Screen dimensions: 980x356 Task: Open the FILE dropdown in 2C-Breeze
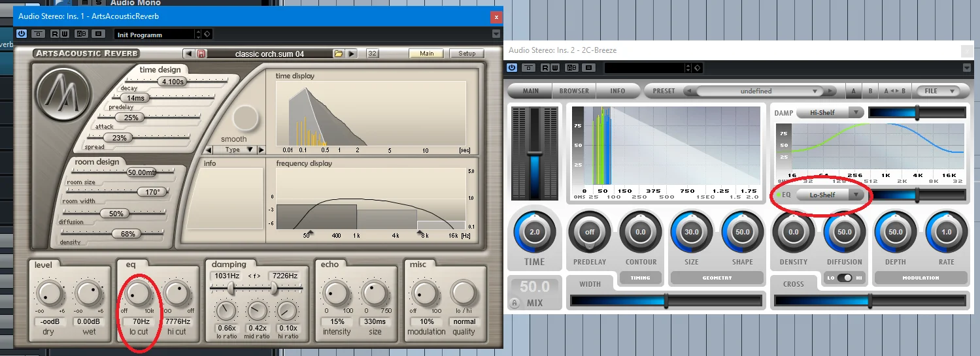(937, 91)
